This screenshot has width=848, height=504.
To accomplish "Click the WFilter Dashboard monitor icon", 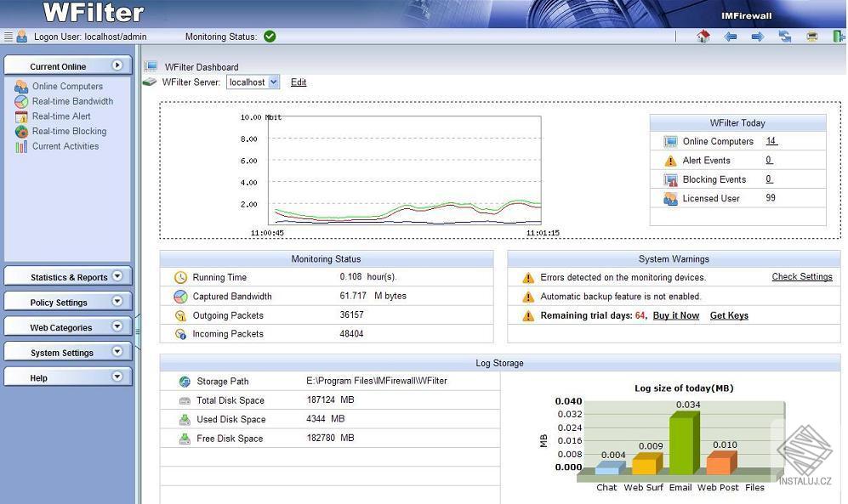I will click(151, 67).
